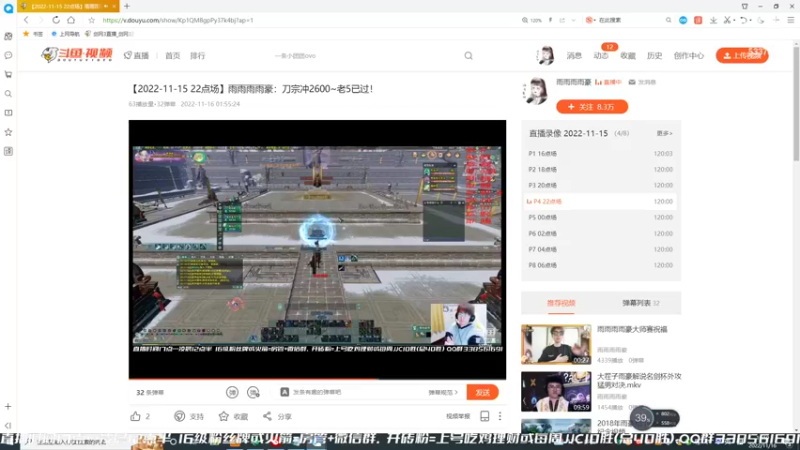Open danmaku settings icon with gear
The height and width of the screenshot is (450, 800).
tap(253, 392)
